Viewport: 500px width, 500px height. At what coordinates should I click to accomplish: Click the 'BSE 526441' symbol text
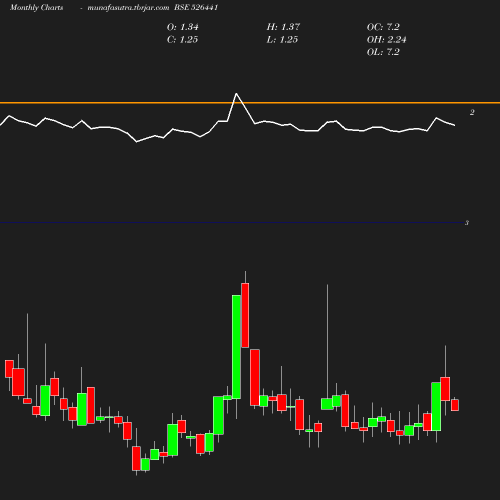[x=196, y=7]
